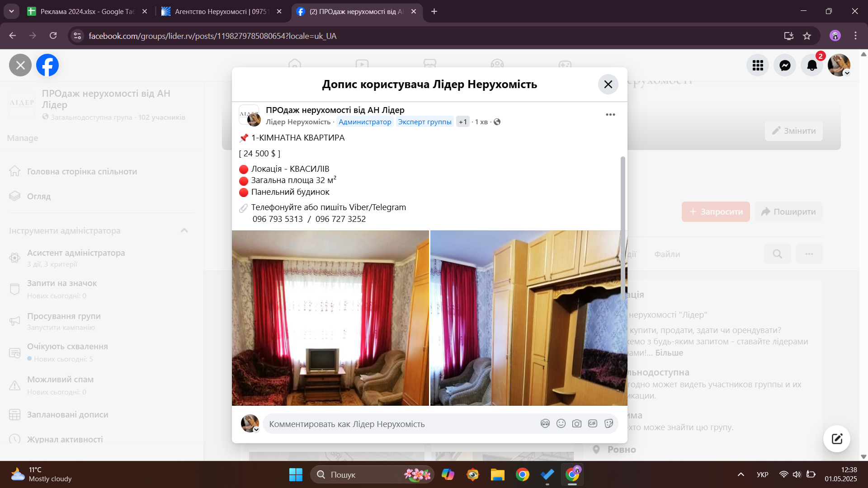Switch to Агентство Нерухомості browser tab
This screenshot has height=488, width=868.
(220, 12)
